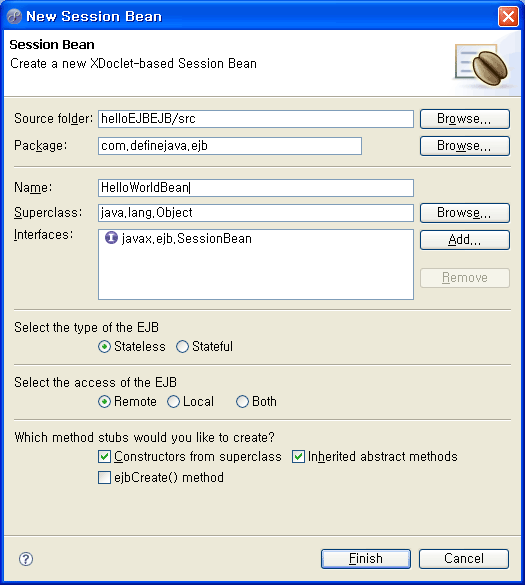Click Finish to create the bean

tap(366, 559)
